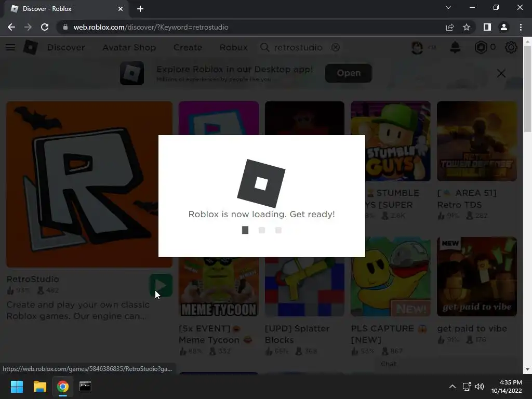Screen dimensions: 532x399
Task: Open the Retro Tower Defense thumbnail
Action: click(477, 141)
